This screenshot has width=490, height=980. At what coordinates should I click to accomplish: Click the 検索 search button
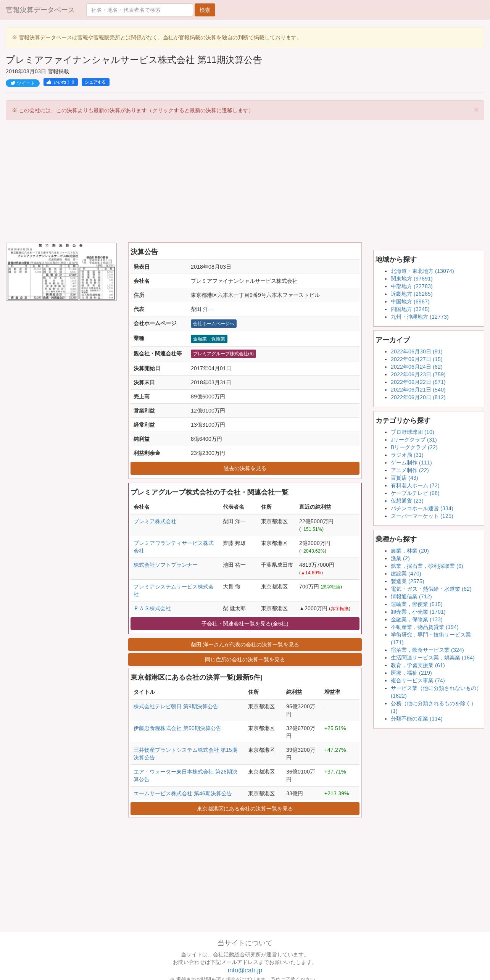[205, 10]
